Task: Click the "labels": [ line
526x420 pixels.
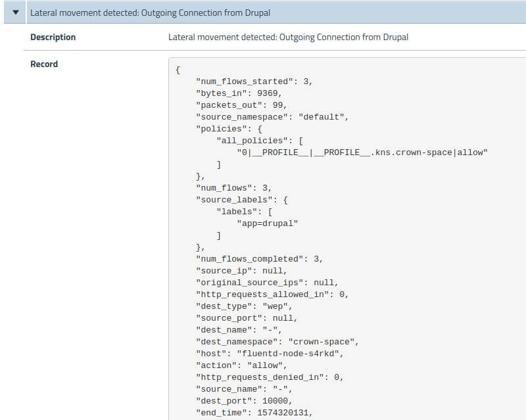Action: (x=245, y=212)
